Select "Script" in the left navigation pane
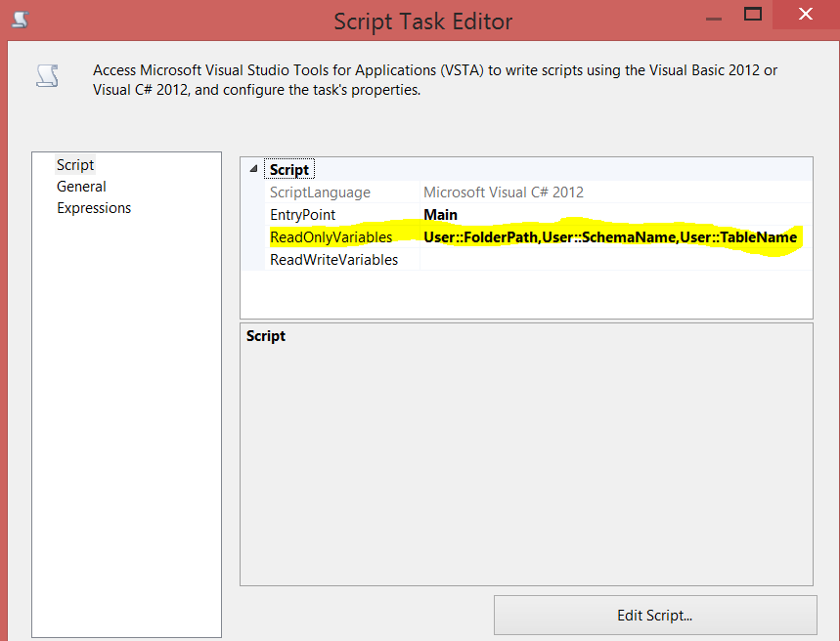840x641 pixels. (74, 164)
